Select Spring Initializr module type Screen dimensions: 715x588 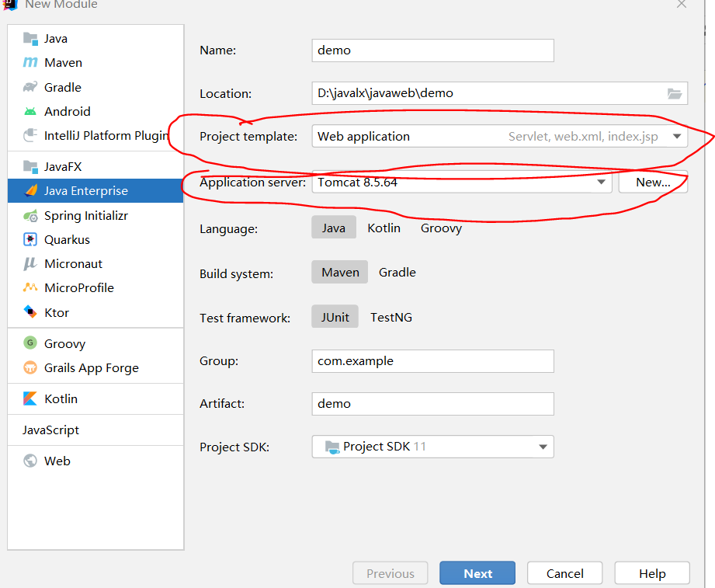coord(95,215)
